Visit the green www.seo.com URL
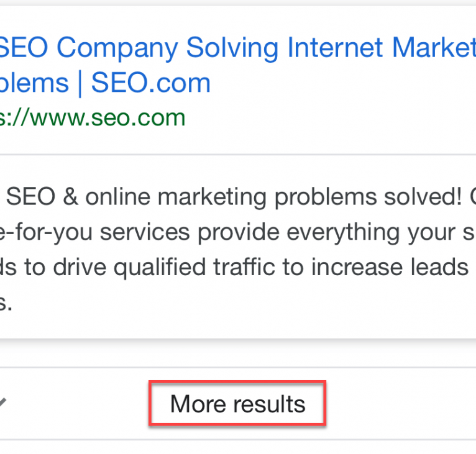 [x=93, y=117]
